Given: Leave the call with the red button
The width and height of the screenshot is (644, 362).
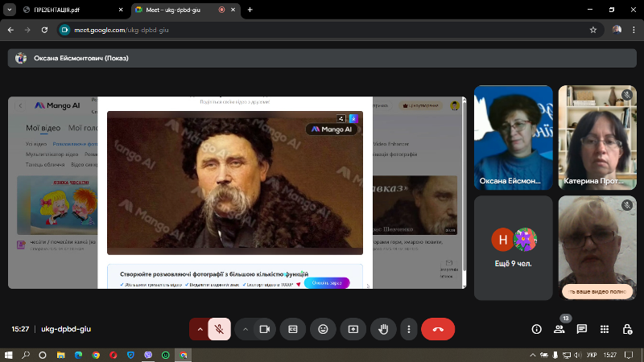Looking at the screenshot, I should [438, 329].
